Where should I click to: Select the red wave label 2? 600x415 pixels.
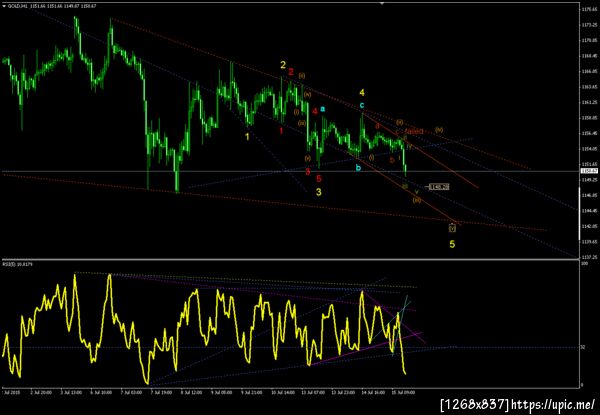tap(291, 72)
